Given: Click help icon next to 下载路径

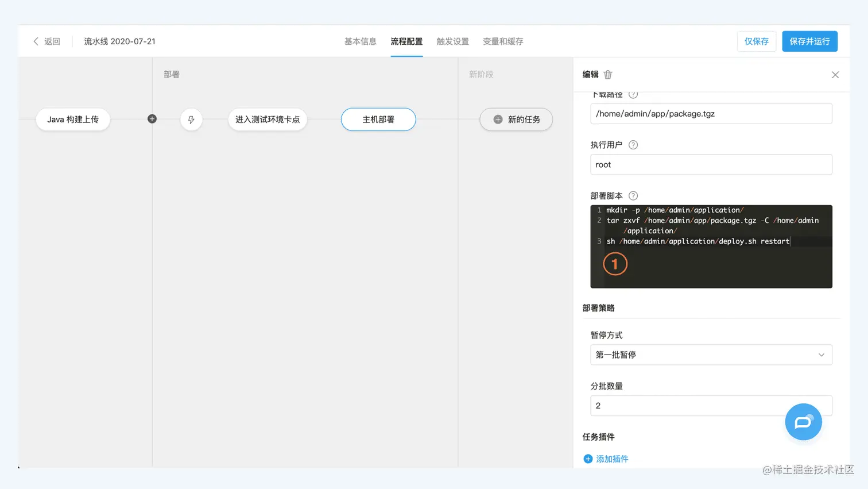Looking at the screenshot, I should (633, 95).
